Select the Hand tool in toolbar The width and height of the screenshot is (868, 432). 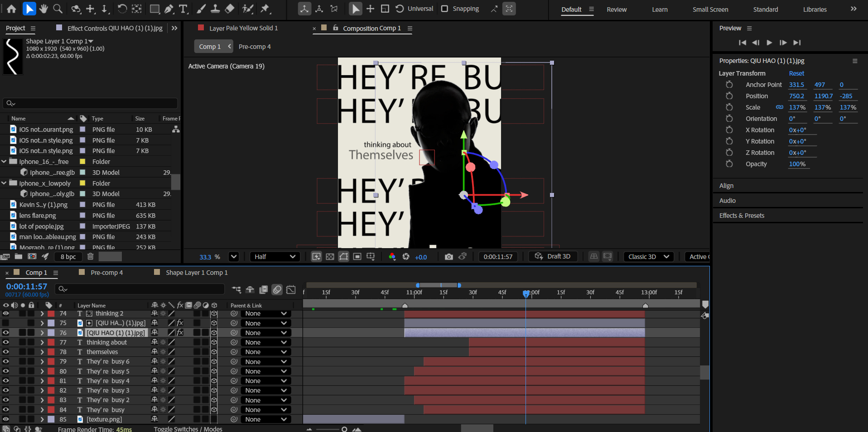pos(43,9)
